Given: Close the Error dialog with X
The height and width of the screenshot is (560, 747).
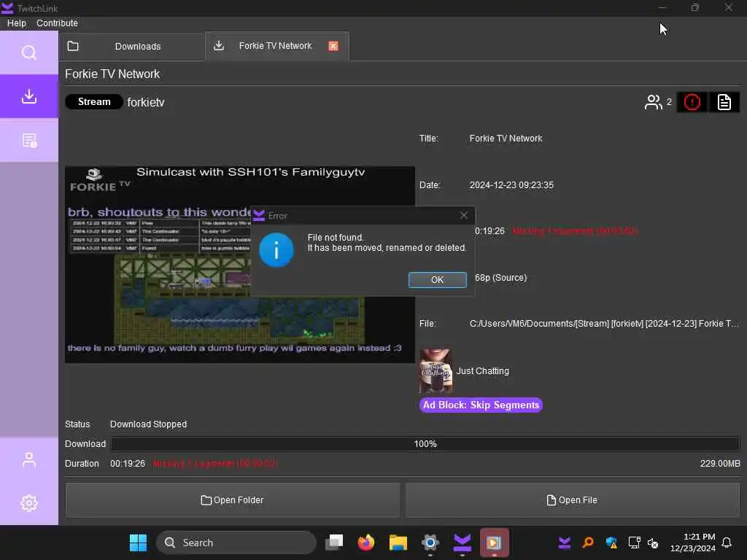Looking at the screenshot, I should [463, 216].
